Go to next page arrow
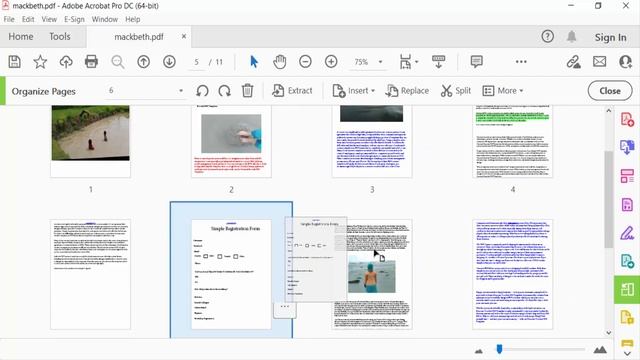 click(x=169, y=62)
